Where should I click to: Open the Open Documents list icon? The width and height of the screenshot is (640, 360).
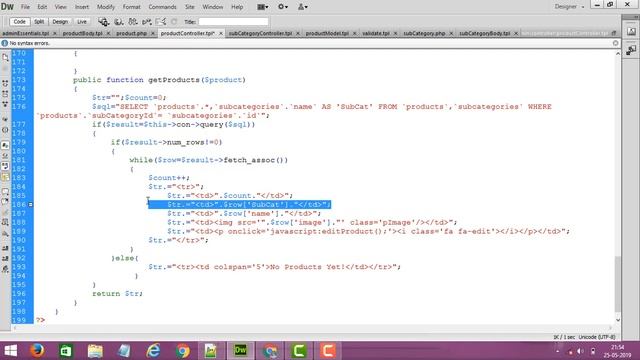(5, 58)
